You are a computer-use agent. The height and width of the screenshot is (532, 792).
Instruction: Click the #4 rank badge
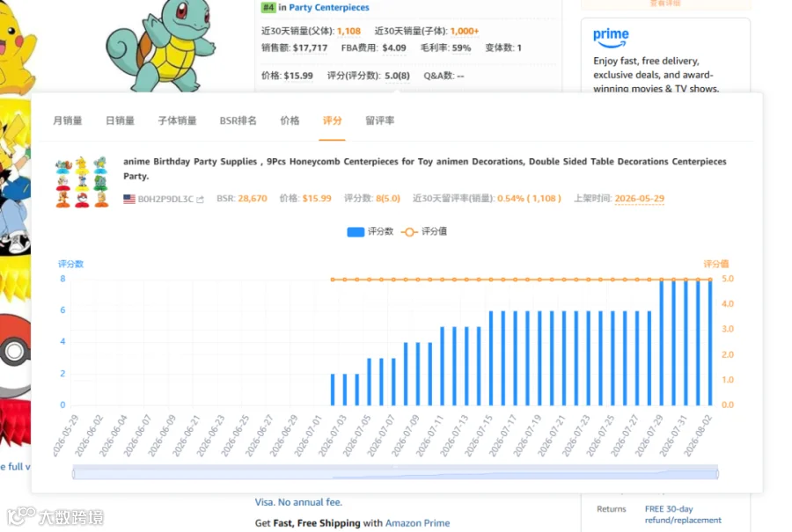tap(268, 8)
